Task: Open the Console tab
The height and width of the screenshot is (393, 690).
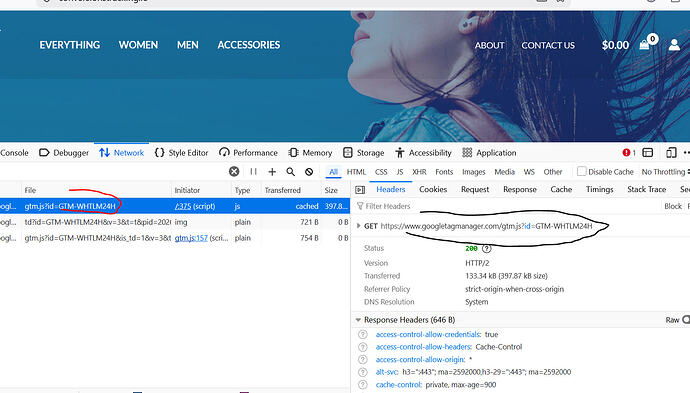Action: 14,153
